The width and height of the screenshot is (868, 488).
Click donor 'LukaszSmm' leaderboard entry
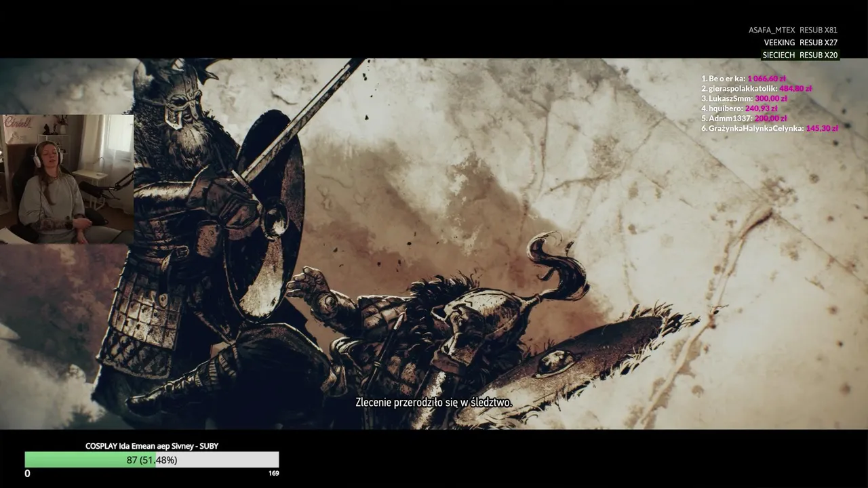(x=744, y=98)
